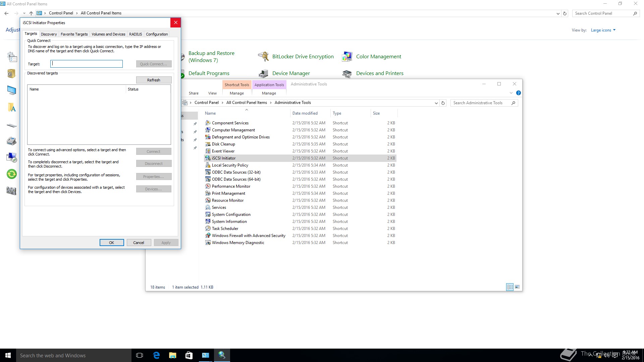This screenshot has width=644, height=362.
Task: Open the View ribbon tab
Action: point(212,93)
